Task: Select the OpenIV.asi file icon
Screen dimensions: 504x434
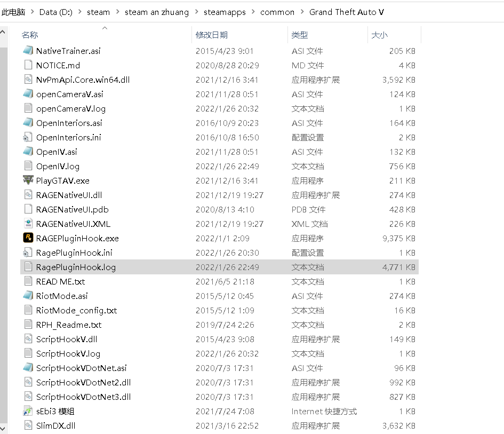Action: (28, 151)
